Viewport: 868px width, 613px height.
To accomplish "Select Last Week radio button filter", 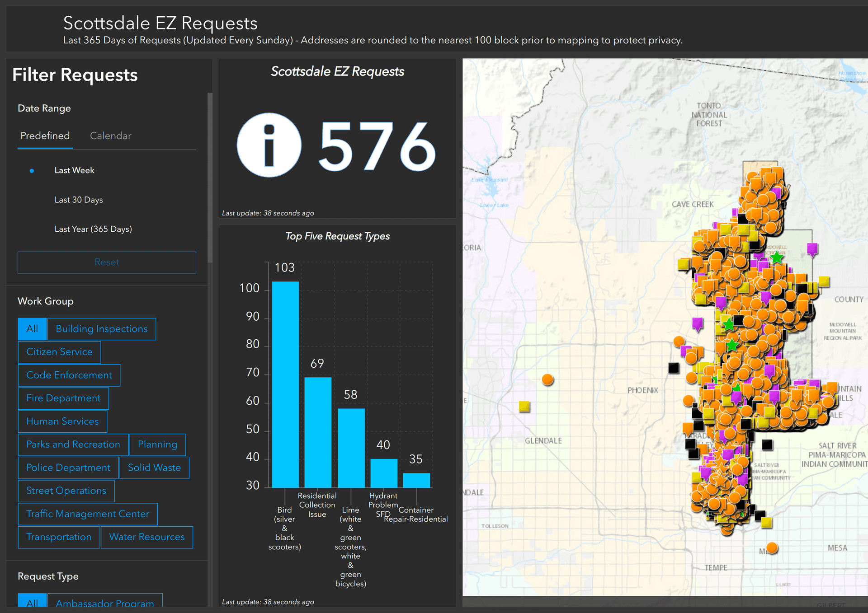I will point(31,170).
